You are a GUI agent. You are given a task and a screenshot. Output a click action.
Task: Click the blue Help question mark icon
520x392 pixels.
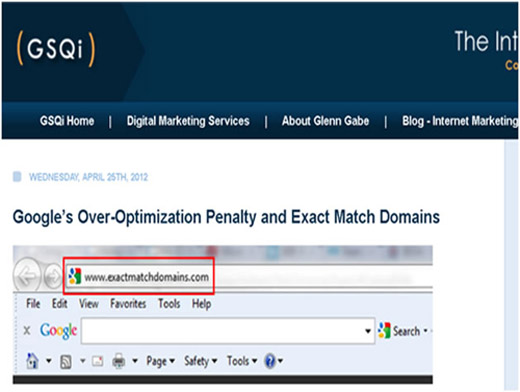click(x=270, y=361)
